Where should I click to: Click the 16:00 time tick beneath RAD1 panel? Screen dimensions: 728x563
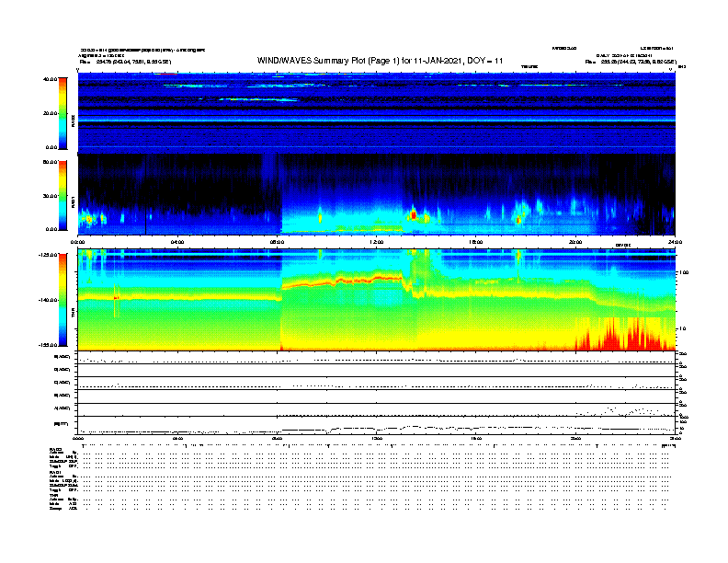[476, 242]
